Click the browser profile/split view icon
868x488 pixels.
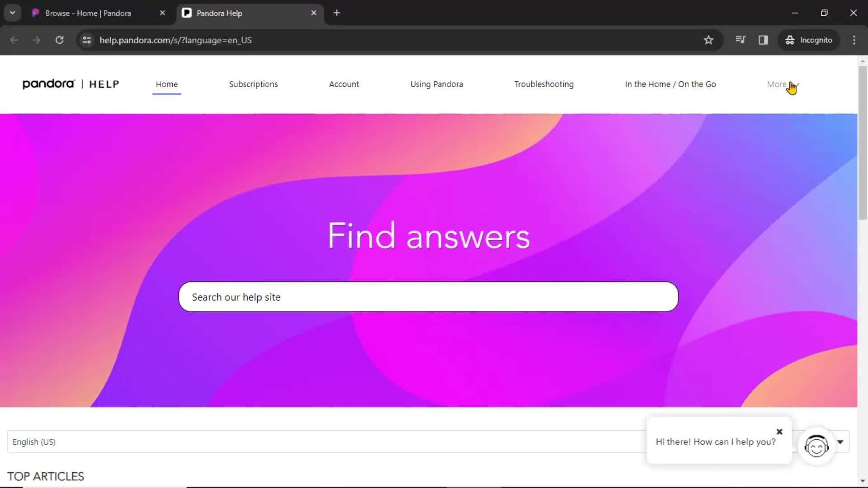click(x=763, y=40)
